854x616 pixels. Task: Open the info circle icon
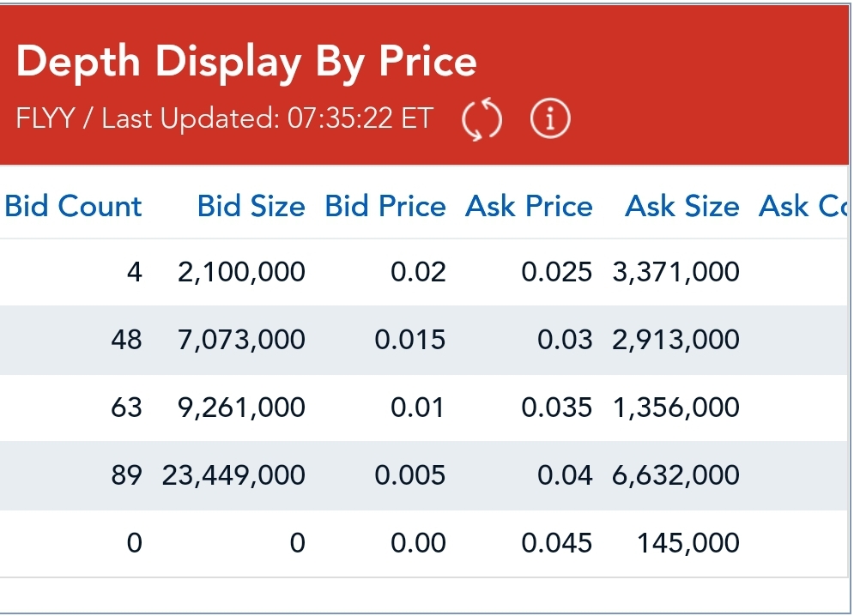click(x=550, y=118)
